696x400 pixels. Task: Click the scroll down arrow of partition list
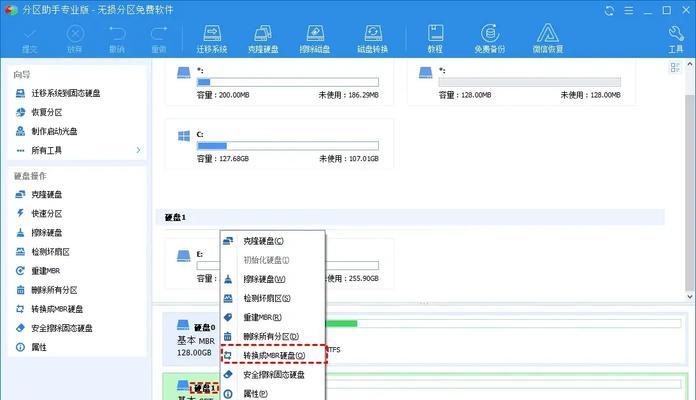pos(689,297)
